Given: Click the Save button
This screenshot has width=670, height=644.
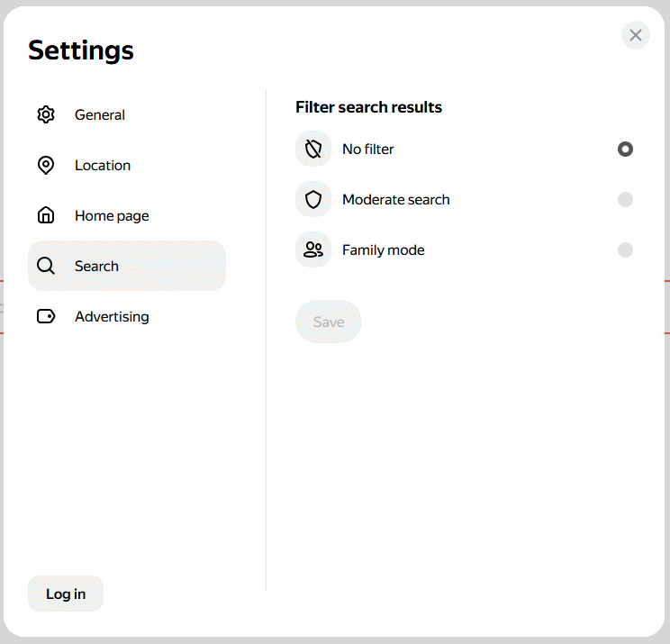Looking at the screenshot, I should point(329,322).
